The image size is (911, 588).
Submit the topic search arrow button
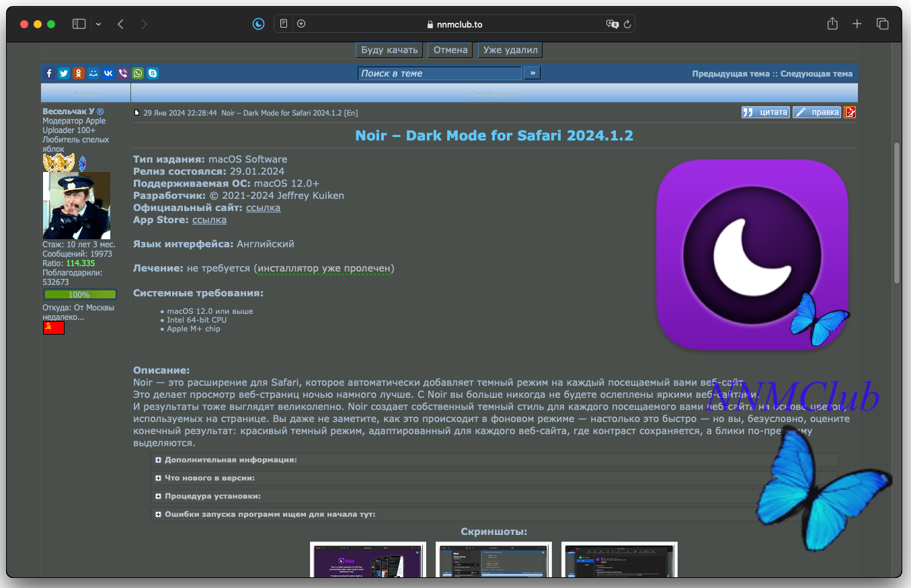(532, 73)
